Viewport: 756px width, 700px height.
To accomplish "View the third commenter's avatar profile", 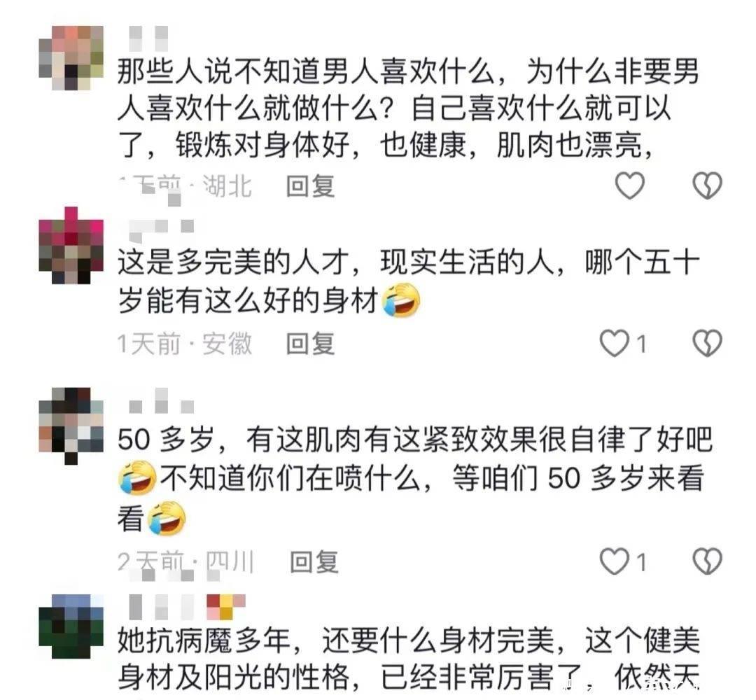I will [x=71, y=426].
